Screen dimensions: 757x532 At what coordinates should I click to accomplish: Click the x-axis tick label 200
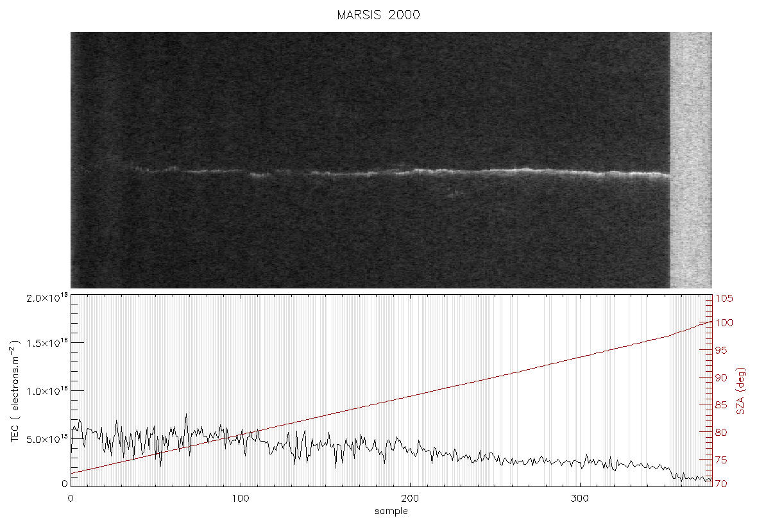pos(410,499)
